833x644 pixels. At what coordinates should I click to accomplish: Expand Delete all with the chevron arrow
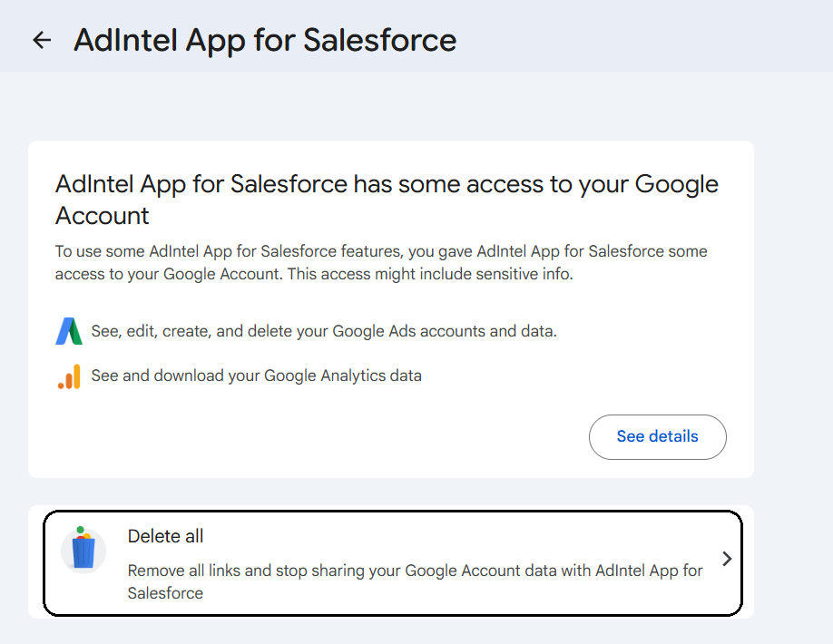(727, 559)
